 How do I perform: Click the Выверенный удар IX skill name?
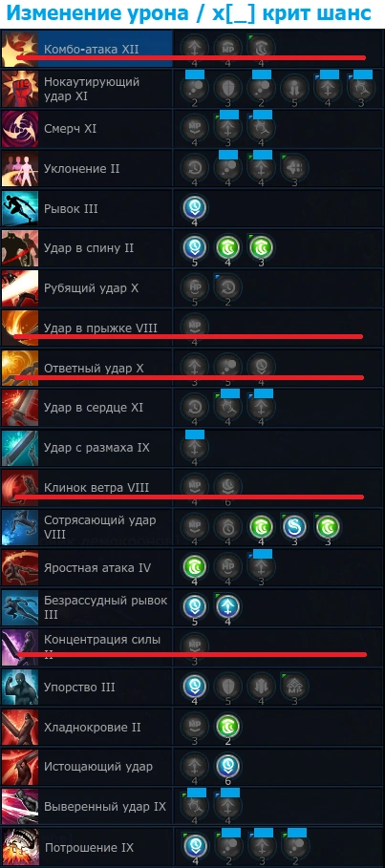105,807
